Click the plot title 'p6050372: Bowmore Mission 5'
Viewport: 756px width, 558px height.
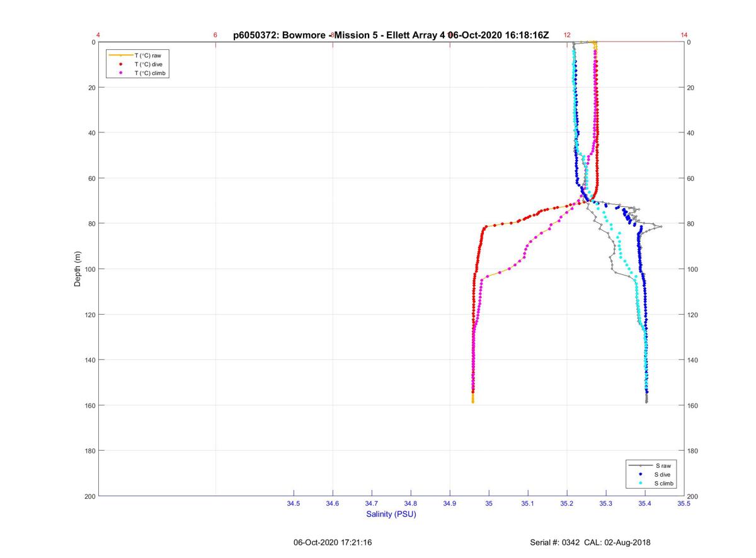click(391, 35)
